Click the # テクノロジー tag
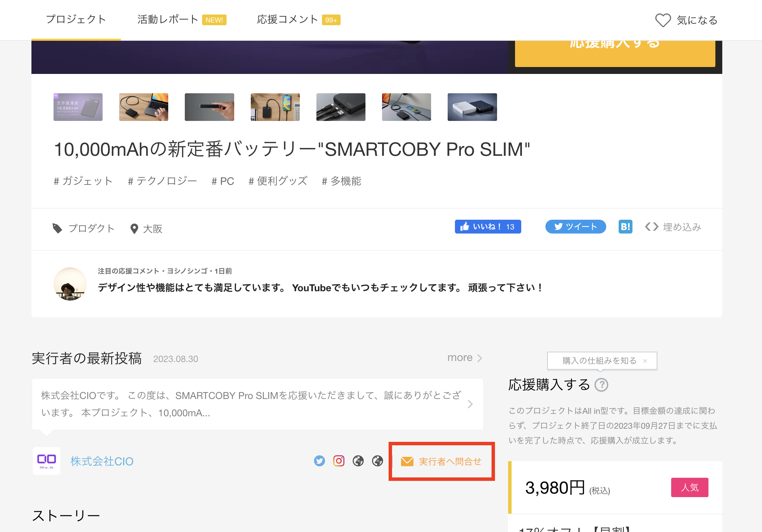762x532 pixels. (x=162, y=181)
